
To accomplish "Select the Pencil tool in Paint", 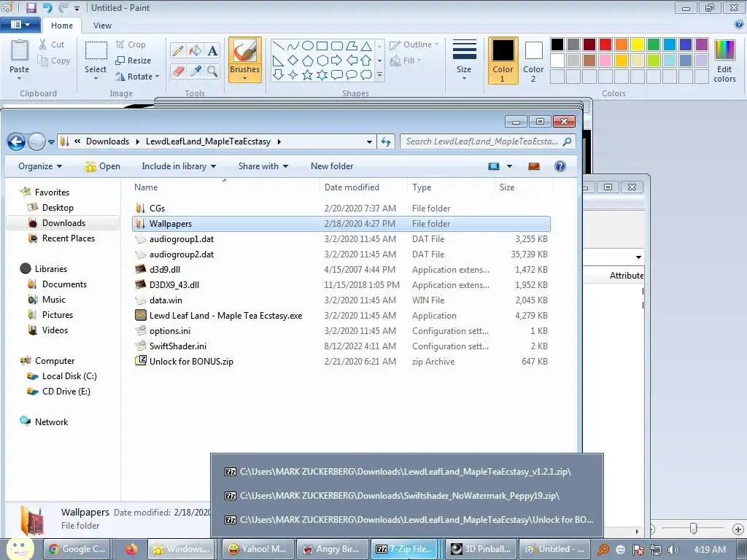I will point(178,51).
